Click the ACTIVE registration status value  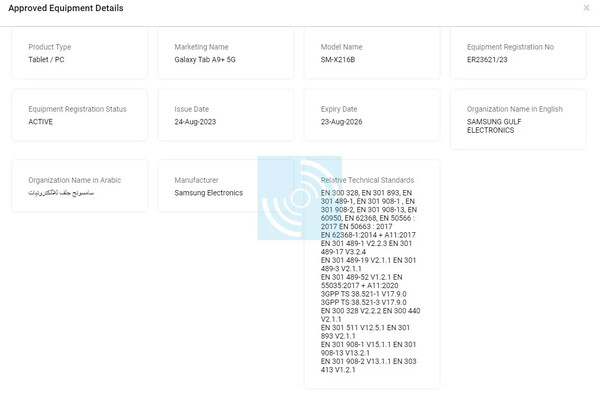[41, 122]
